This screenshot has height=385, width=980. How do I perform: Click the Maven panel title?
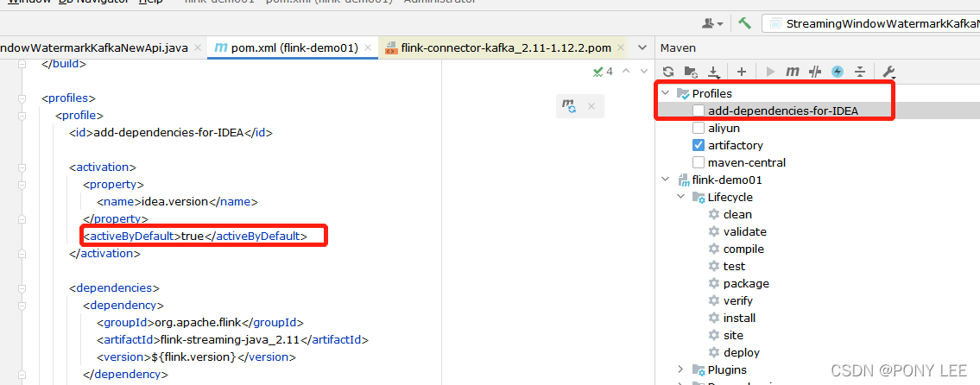coord(678,47)
